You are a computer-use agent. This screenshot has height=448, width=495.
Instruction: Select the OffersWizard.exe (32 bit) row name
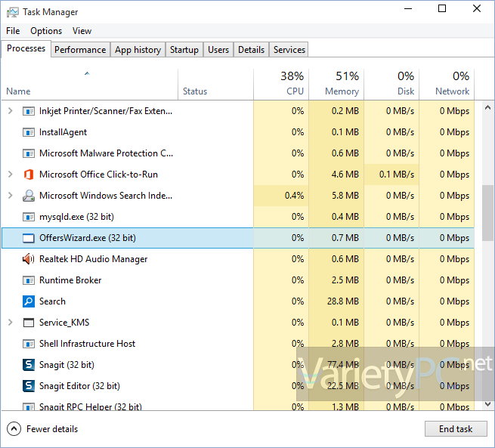point(88,238)
